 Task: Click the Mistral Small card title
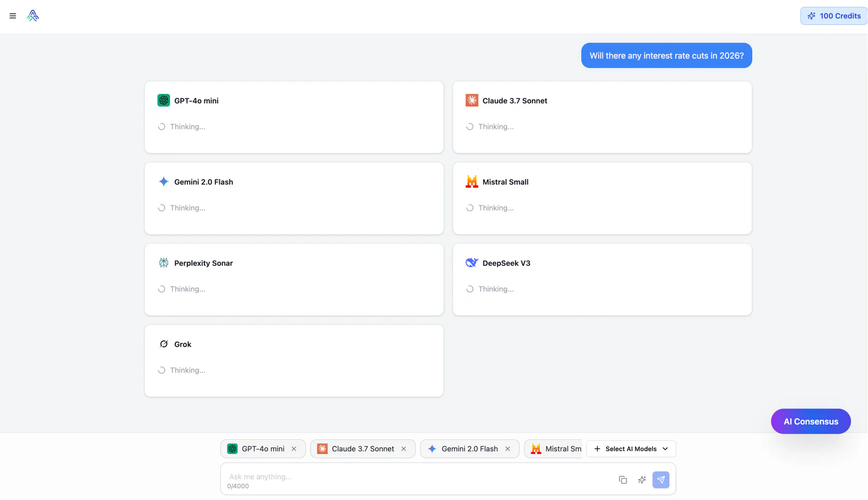(505, 182)
